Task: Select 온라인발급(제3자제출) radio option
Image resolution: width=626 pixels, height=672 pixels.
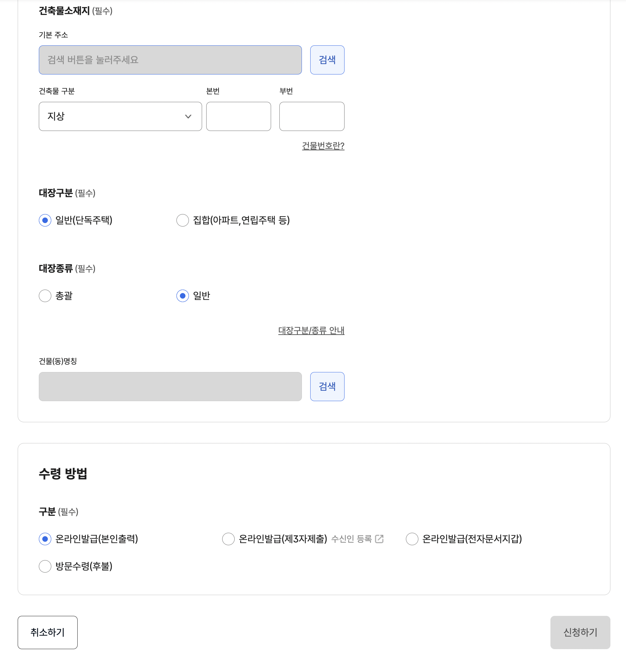Action: pyautogui.click(x=228, y=539)
